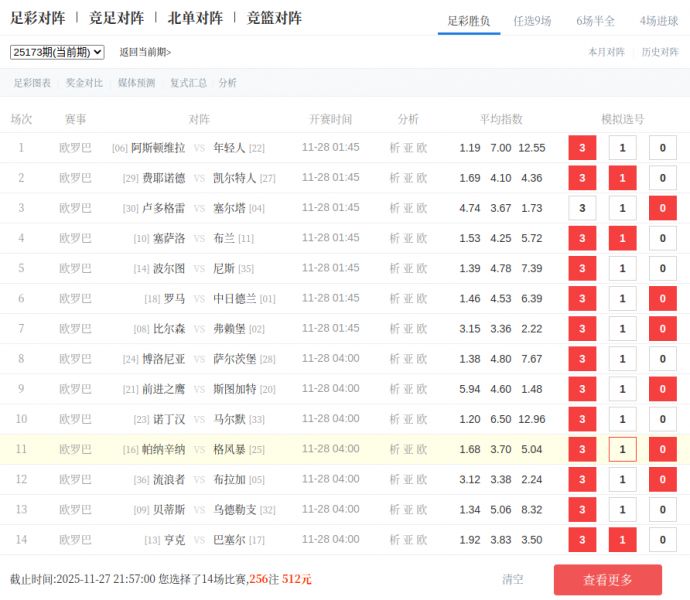Toggle pick 1 for 阿斯顿维拉 vs 年轻人
This screenshot has height=600, width=690.
(622, 148)
